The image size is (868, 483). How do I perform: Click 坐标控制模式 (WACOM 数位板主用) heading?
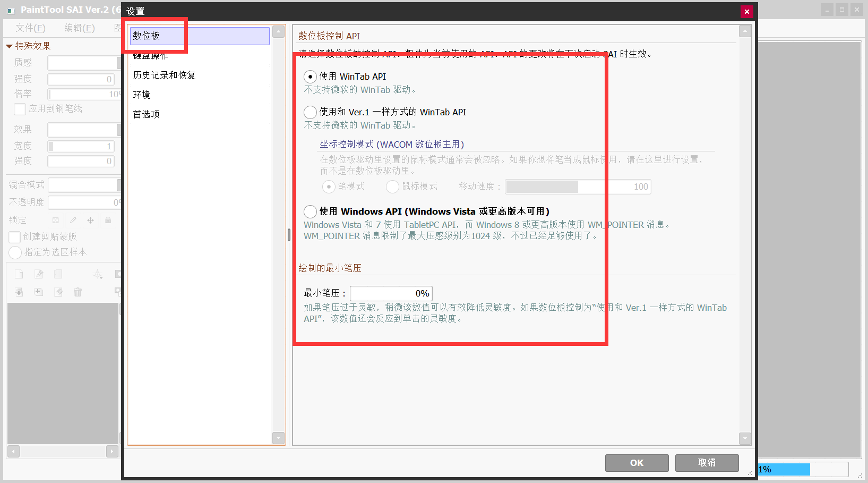pyautogui.click(x=392, y=145)
